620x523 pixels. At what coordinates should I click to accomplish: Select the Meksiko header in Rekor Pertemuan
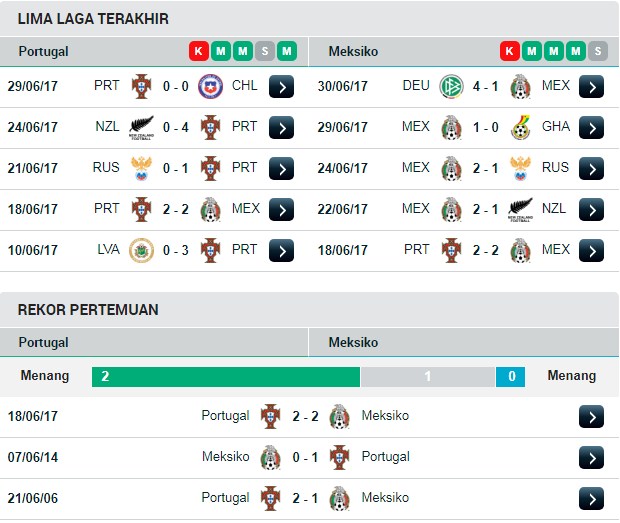tap(353, 342)
